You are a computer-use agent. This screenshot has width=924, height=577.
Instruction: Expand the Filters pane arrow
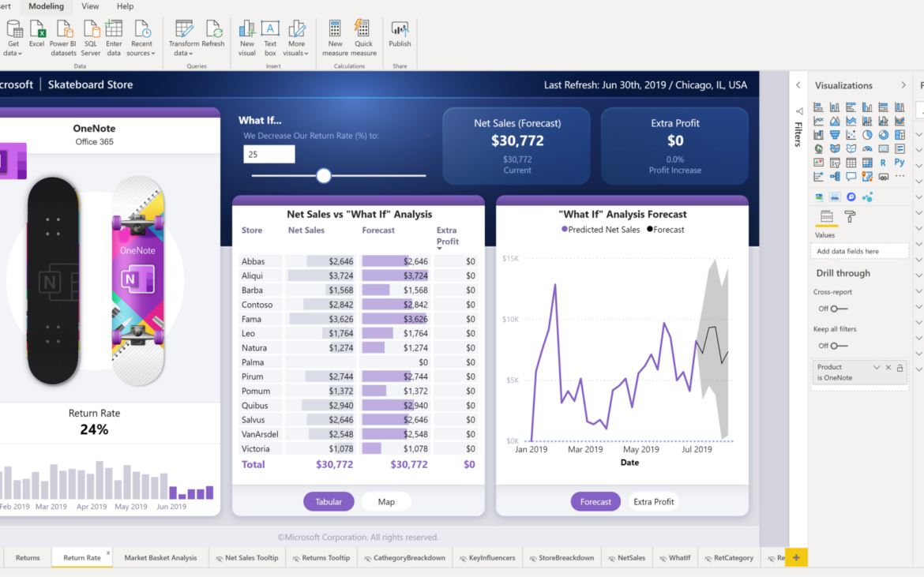pos(798,84)
